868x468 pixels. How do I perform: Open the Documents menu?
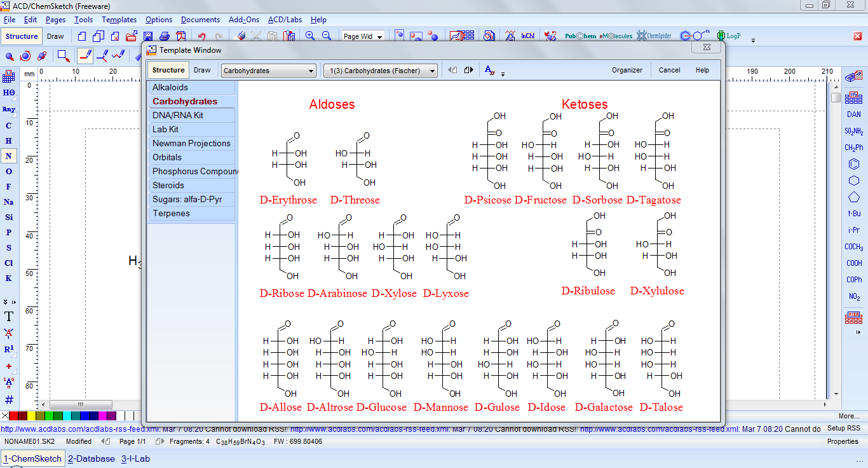[200, 20]
